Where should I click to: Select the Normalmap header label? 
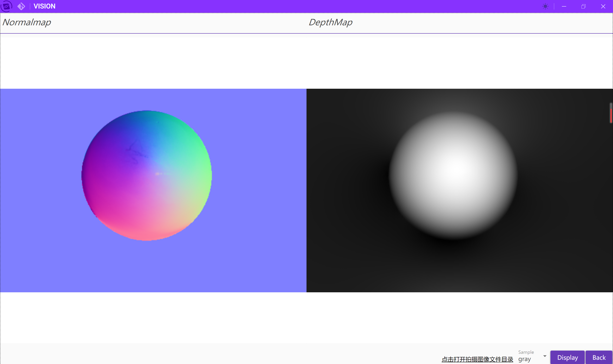27,22
